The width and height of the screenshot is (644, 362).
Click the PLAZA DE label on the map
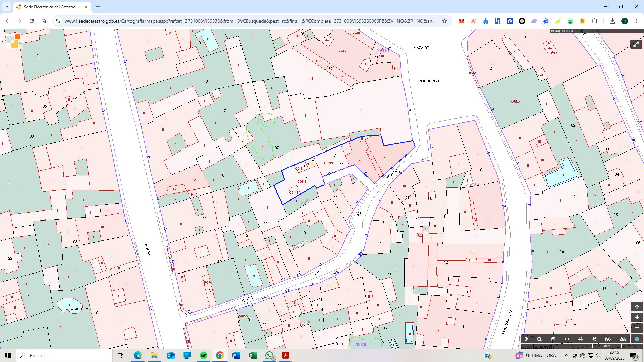click(x=421, y=48)
